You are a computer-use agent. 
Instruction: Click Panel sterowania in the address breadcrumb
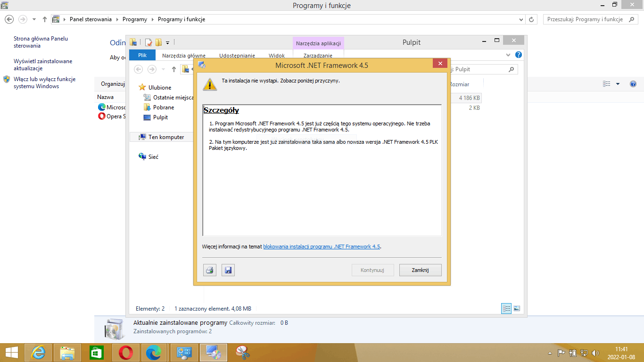pos(91,19)
